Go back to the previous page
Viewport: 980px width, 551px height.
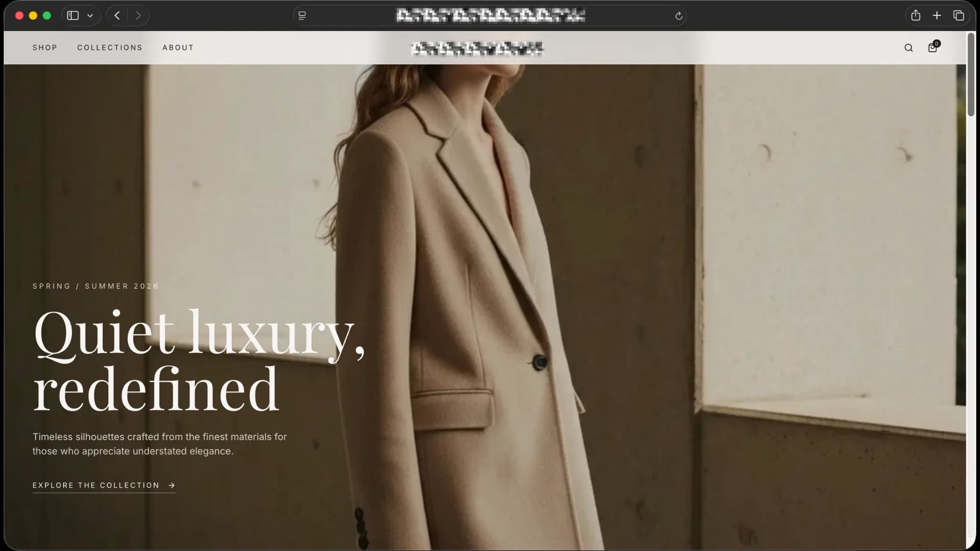(117, 15)
